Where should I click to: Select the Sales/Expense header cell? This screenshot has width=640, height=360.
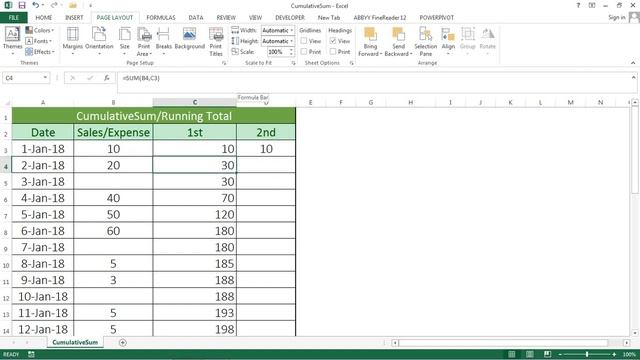[x=113, y=132]
